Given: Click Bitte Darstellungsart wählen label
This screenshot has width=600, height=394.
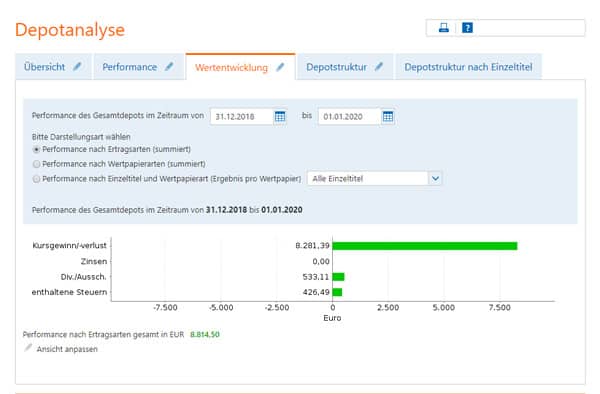Looking at the screenshot, I should tap(81, 137).
